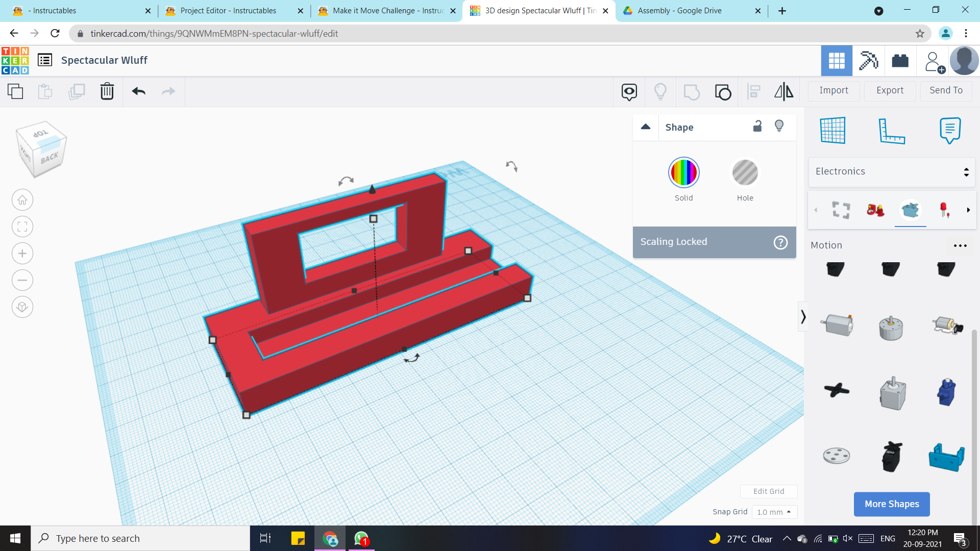Image resolution: width=980 pixels, height=551 pixels.
Task: Click the Align tool icon
Action: point(753,92)
